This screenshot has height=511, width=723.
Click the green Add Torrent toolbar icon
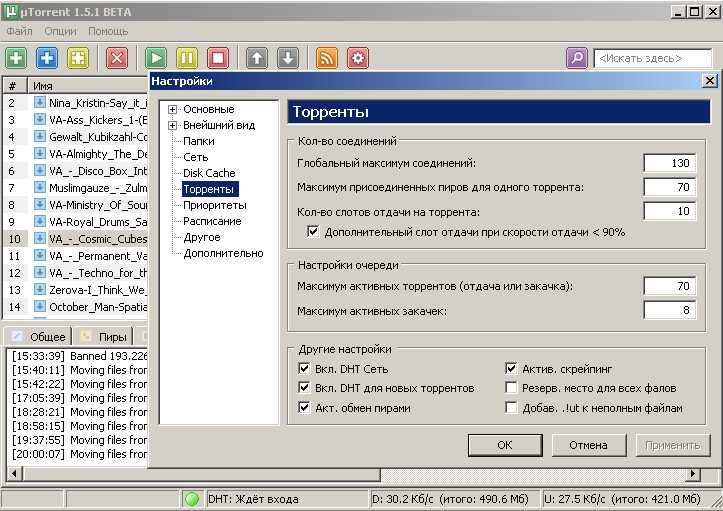(x=16, y=58)
